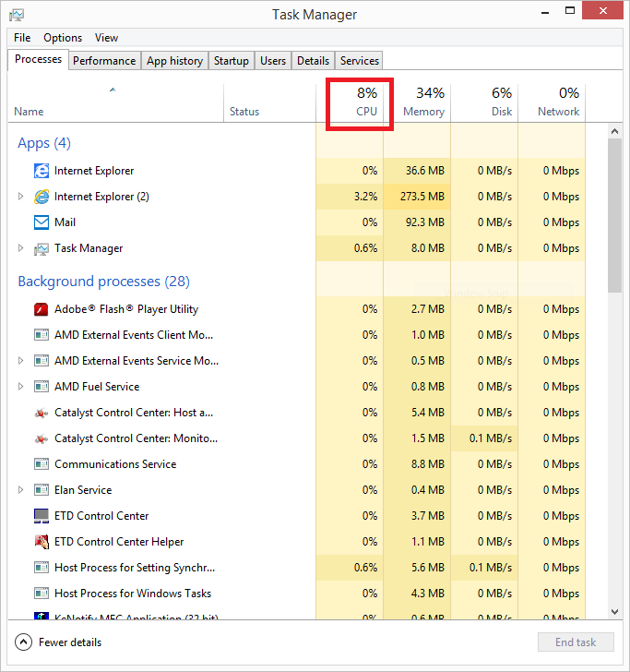630x672 pixels.
Task: Sort processes by Disk column header
Action: pyautogui.click(x=484, y=102)
